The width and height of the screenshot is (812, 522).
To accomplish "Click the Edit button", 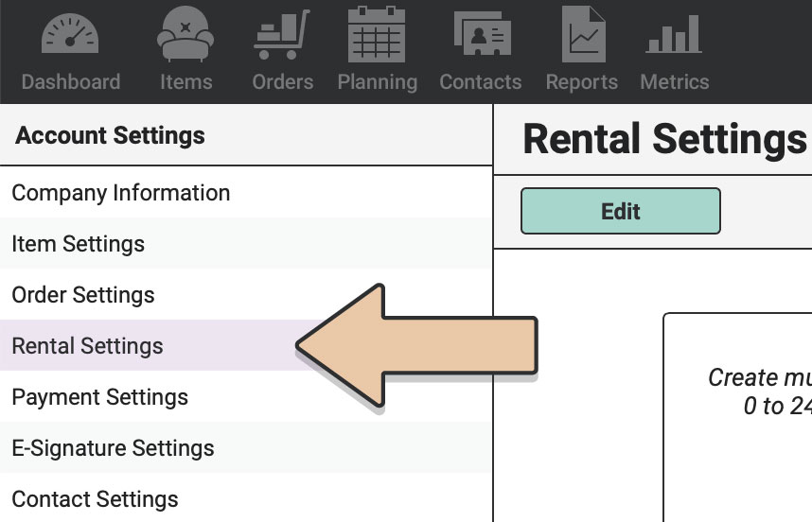I will 621,211.
